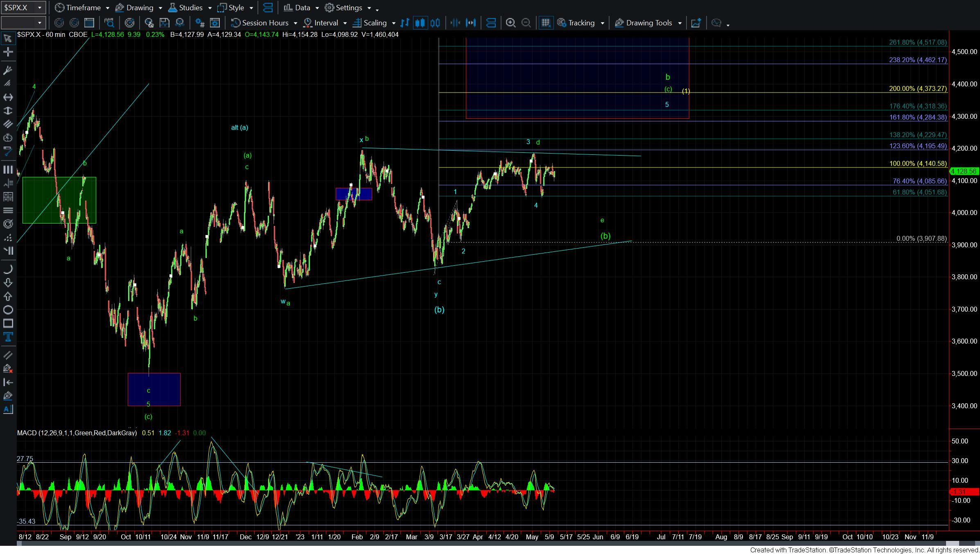The width and height of the screenshot is (980, 554).
Task: Open the Timeframe menu
Action: tap(78, 8)
